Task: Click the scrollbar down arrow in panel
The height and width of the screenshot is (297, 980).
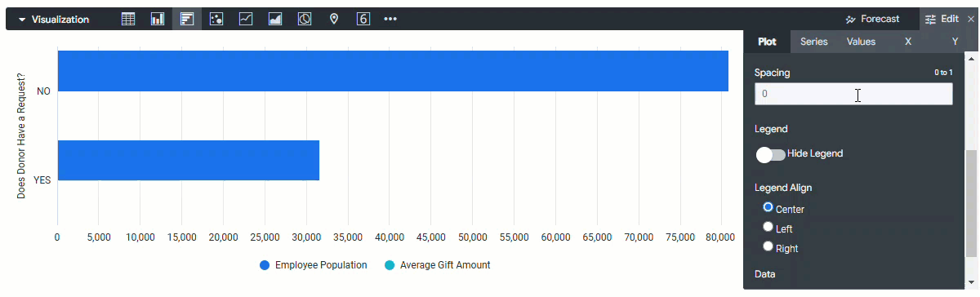Action: click(971, 281)
